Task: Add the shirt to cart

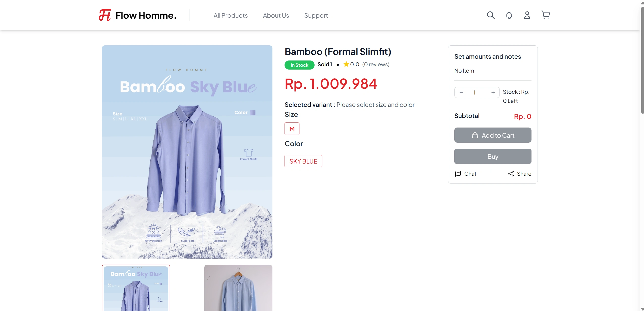Action: 492,135
